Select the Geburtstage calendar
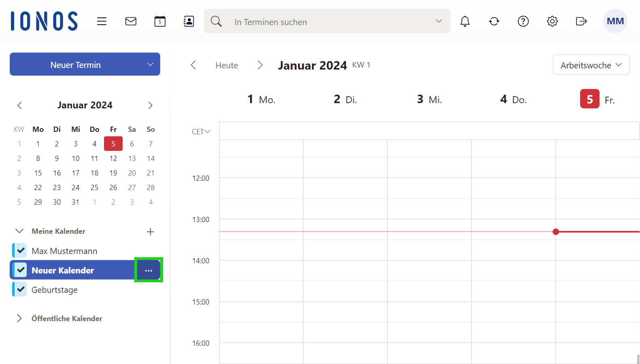Screen dimensions: 640x364 (55, 290)
